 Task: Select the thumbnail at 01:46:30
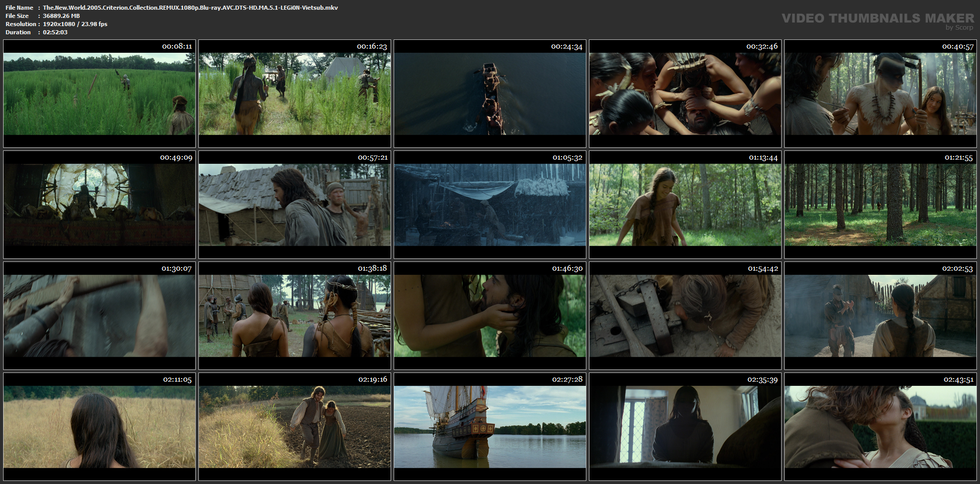click(490, 316)
